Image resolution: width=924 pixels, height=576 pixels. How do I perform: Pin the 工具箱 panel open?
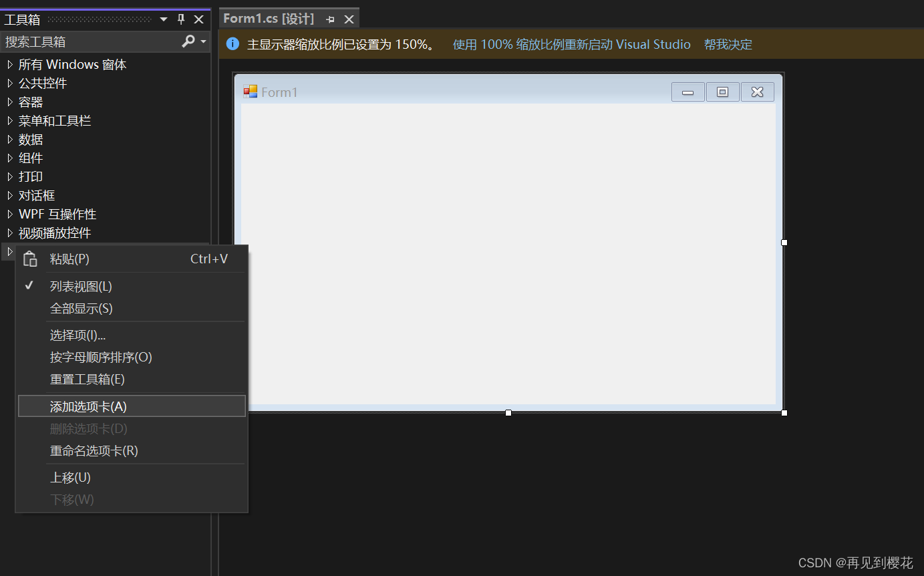coord(180,19)
